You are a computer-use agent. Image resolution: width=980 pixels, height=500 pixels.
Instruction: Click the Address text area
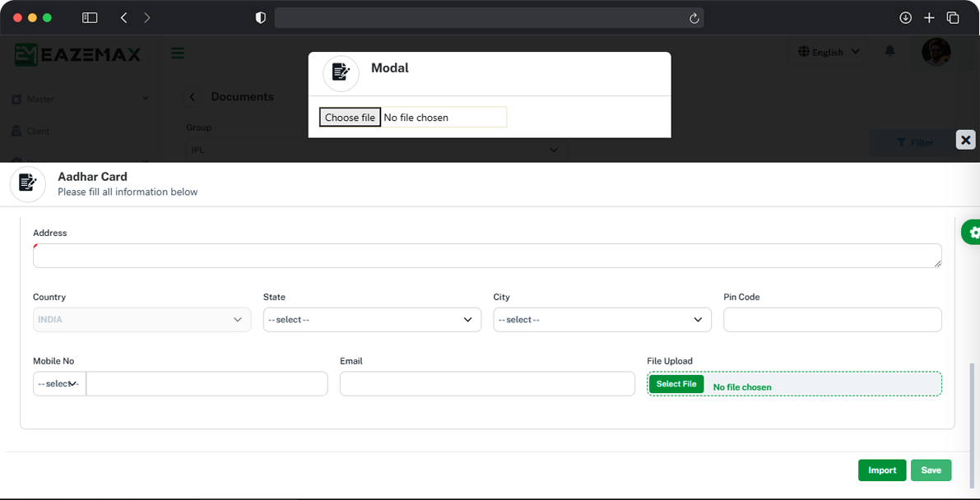pyautogui.click(x=487, y=256)
